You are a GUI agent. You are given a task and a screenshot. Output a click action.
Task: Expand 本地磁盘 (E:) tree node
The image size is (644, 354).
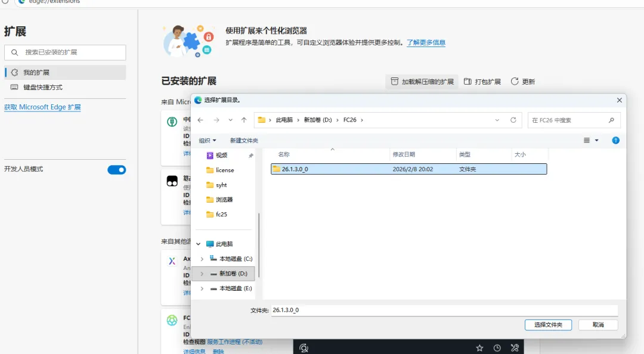pos(202,288)
